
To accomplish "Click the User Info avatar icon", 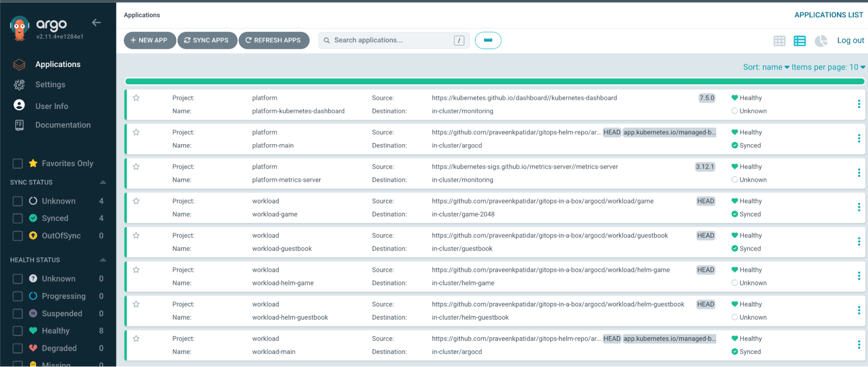I will point(19,105).
